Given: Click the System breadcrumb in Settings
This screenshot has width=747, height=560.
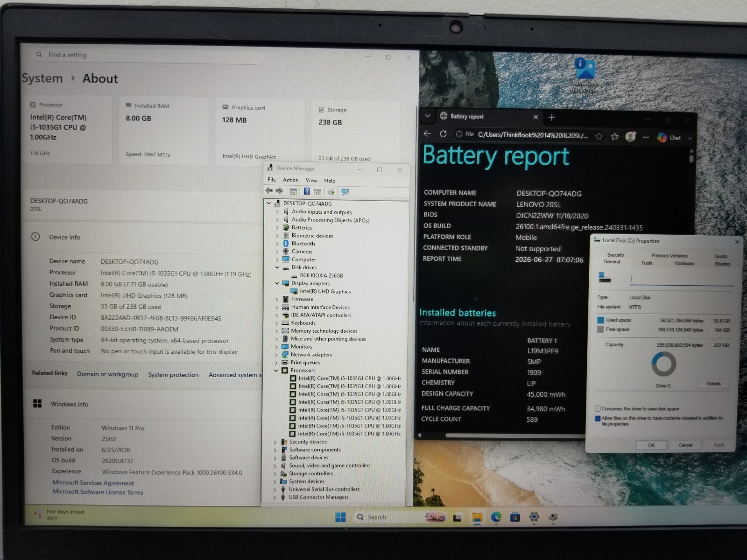Looking at the screenshot, I should (x=42, y=78).
